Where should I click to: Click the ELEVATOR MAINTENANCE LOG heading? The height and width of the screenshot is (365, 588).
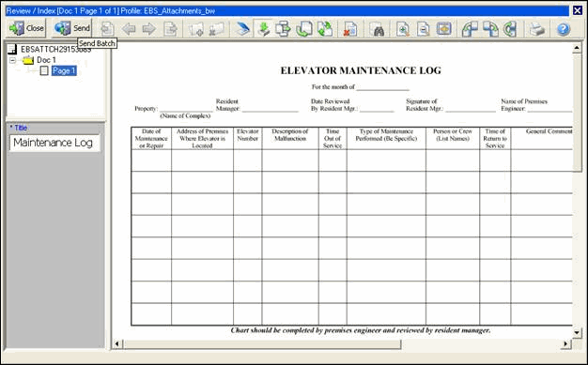[361, 70]
